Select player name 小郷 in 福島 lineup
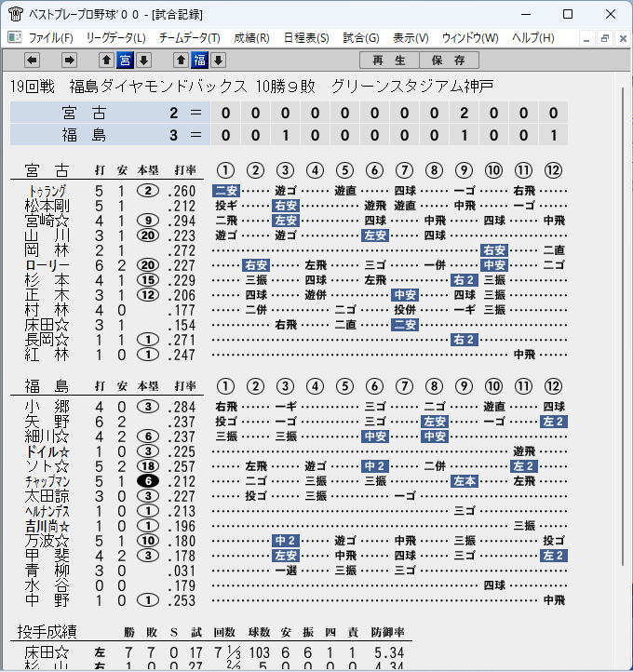 pyautogui.click(x=47, y=407)
